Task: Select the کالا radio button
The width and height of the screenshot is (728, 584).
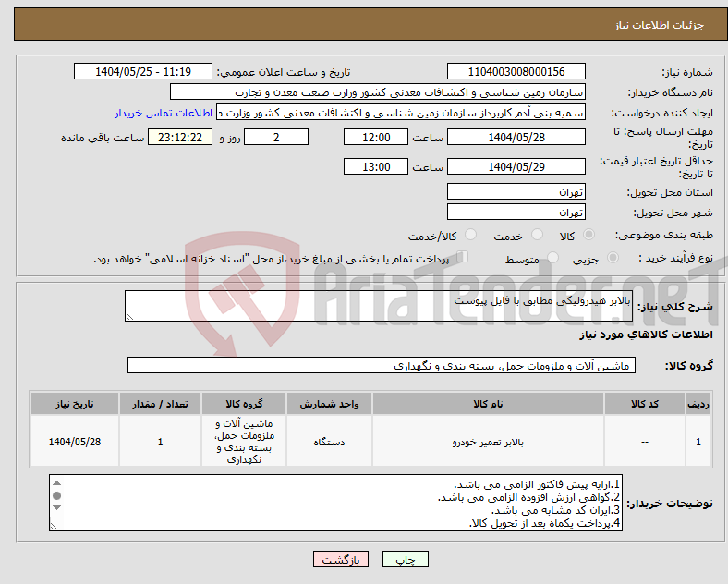Action: pos(588,235)
